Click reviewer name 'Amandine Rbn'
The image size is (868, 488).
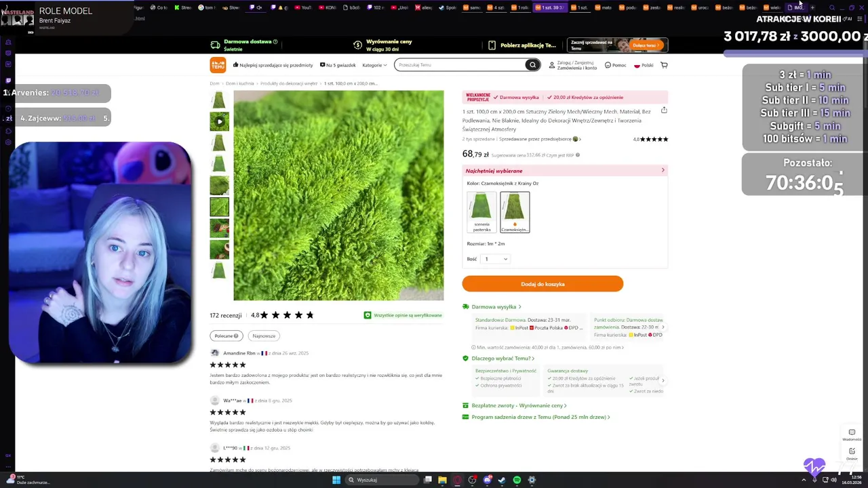(x=239, y=353)
